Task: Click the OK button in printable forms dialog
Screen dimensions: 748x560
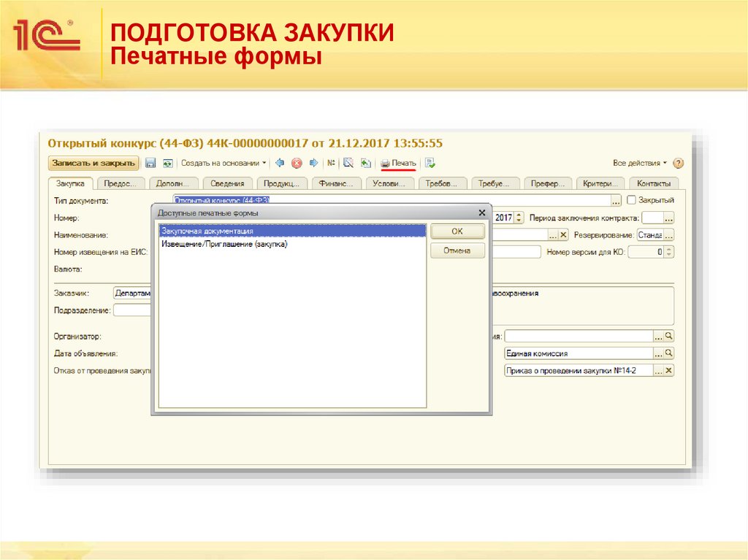Action: click(457, 231)
